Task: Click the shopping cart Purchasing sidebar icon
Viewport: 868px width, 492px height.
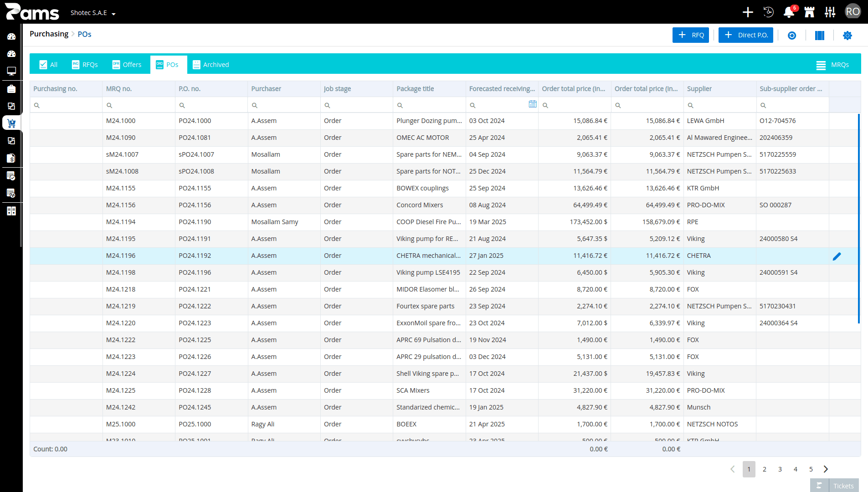Action: pyautogui.click(x=11, y=123)
